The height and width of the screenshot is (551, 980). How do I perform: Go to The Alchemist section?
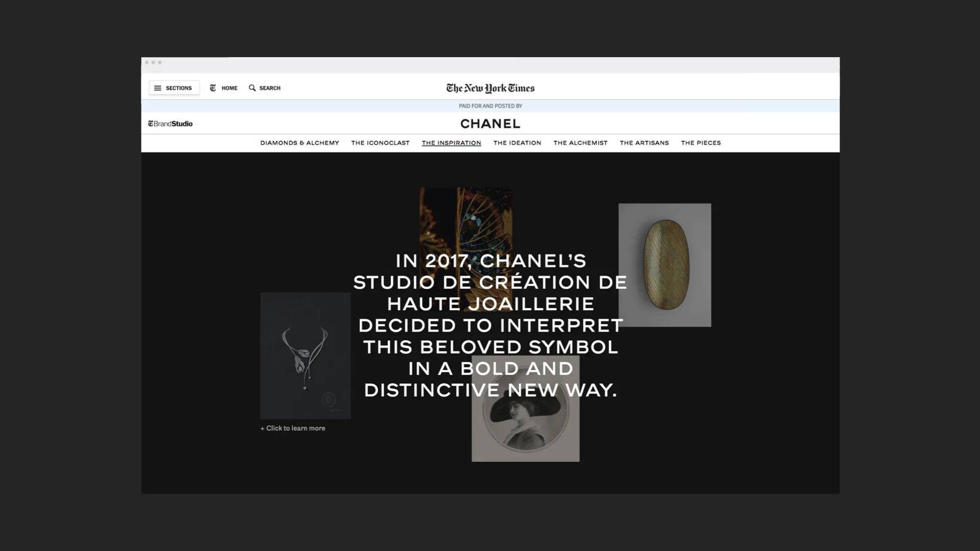pos(580,143)
